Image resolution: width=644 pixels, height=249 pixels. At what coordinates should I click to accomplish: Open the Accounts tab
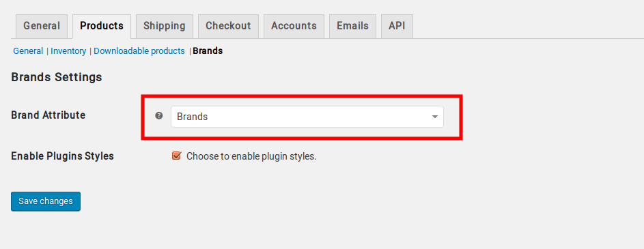(294, 26)
